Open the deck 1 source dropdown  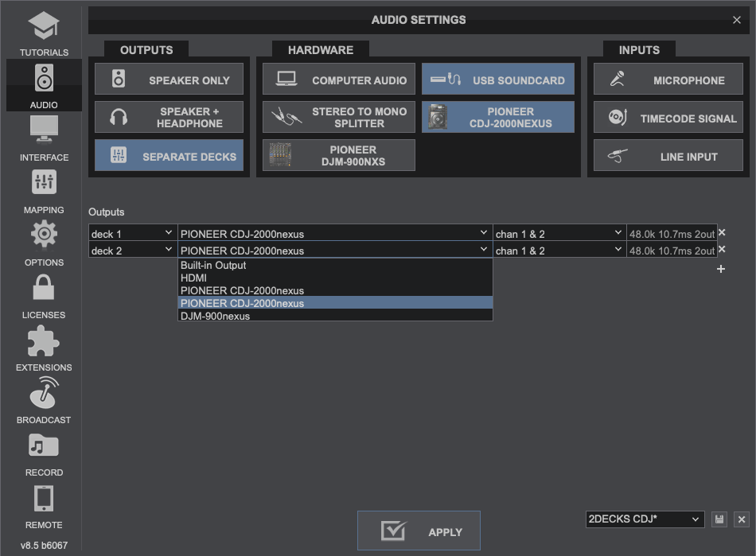(x=133, y=233)
